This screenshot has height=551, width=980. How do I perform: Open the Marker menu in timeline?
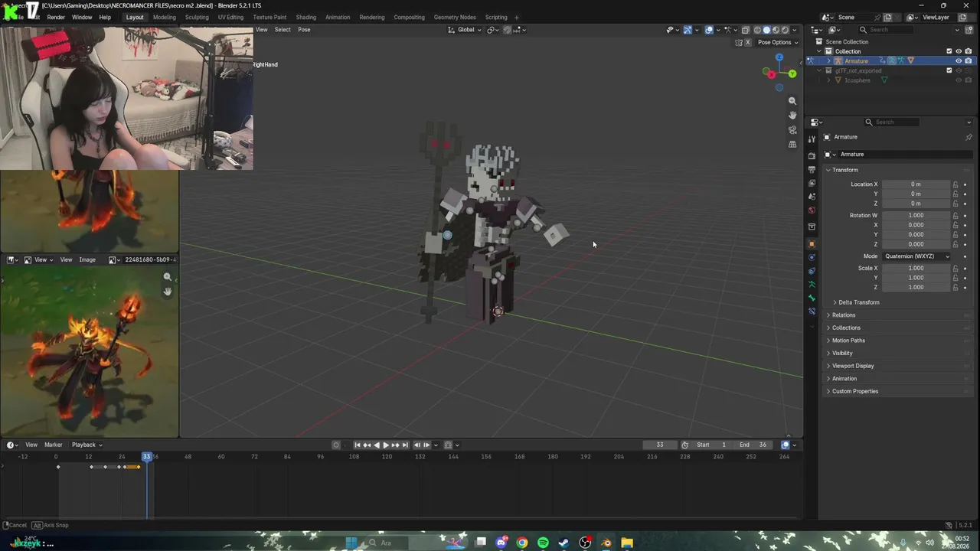(x=53, y=445)
